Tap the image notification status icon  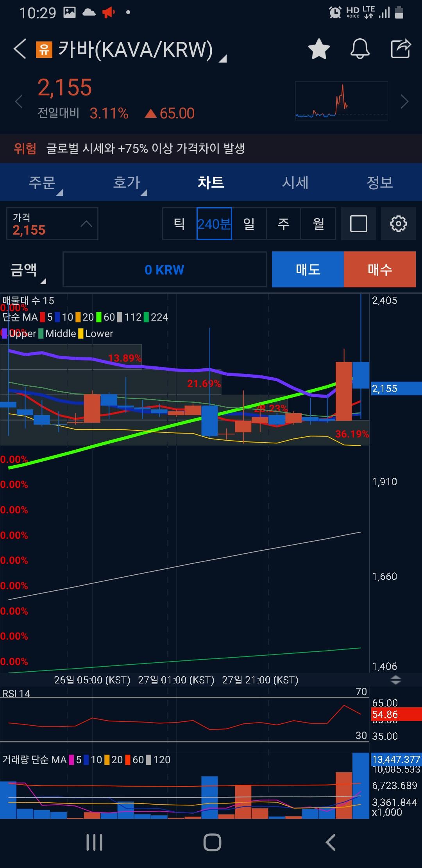(70, 13)
